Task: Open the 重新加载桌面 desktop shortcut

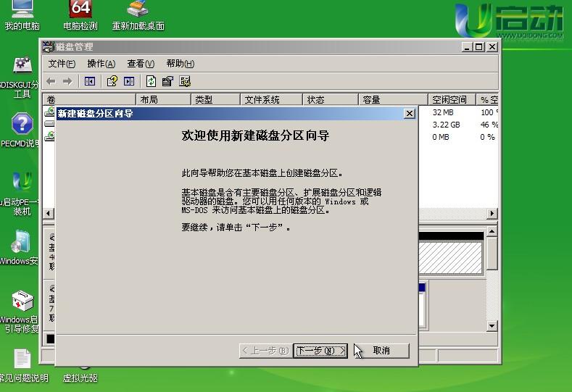Action: (138, 14)
